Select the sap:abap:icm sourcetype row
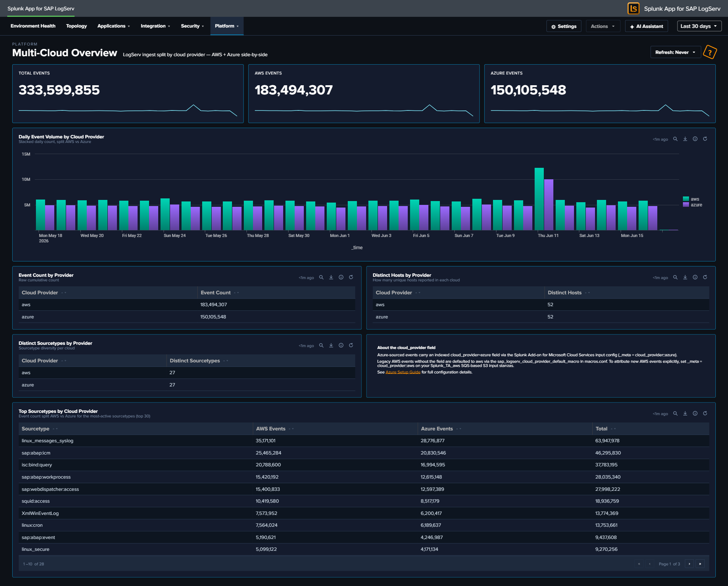728x586 pixels. pos(364,453)
